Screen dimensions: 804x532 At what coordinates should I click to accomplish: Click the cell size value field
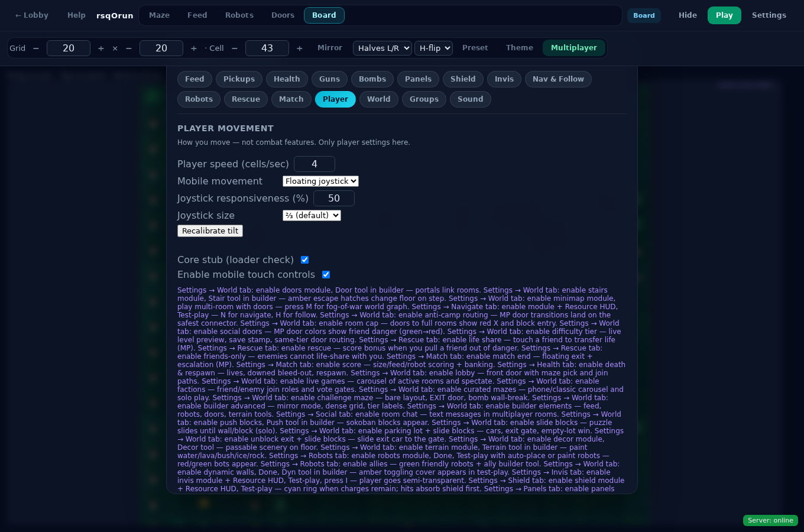tap(267, 48)
